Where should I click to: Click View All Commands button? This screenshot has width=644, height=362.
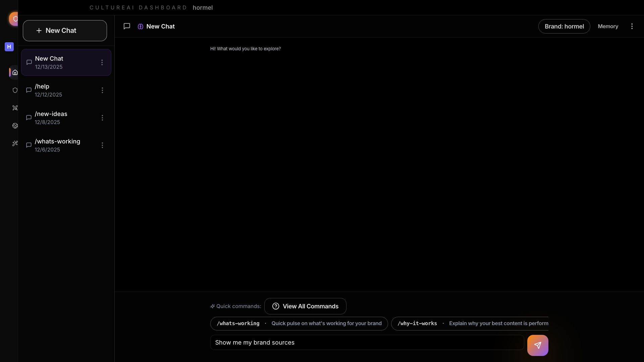pyautogui.click(x=305, y=306)
